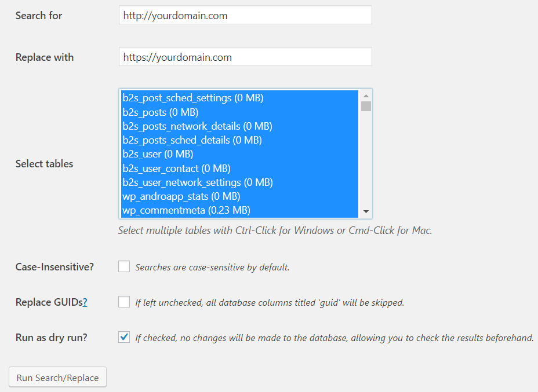This screenshot has height=392, width=538.
Task: Select the b2s_user table
Action: [157, 154]
